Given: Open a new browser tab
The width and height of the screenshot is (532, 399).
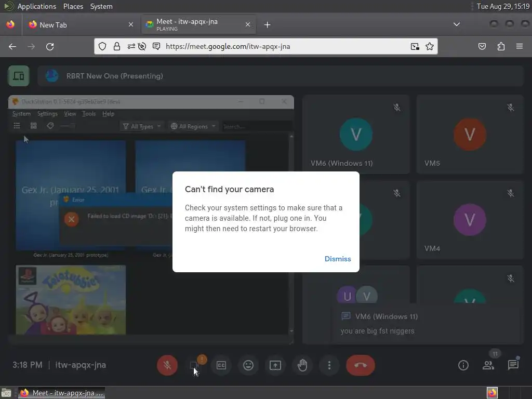Looking at the screenshot, I should point(268,25).
